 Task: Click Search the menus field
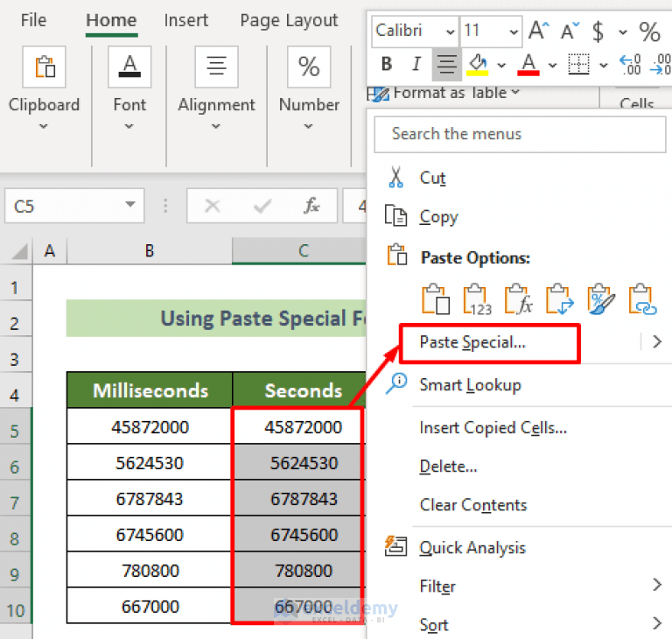pyautogui.click(x=520, y=134)
